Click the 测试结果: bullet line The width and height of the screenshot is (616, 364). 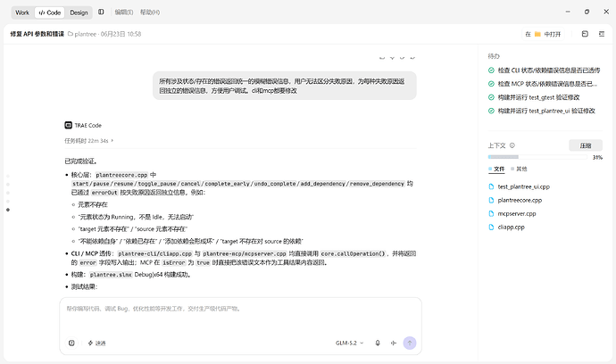click(x=84, y=286)
